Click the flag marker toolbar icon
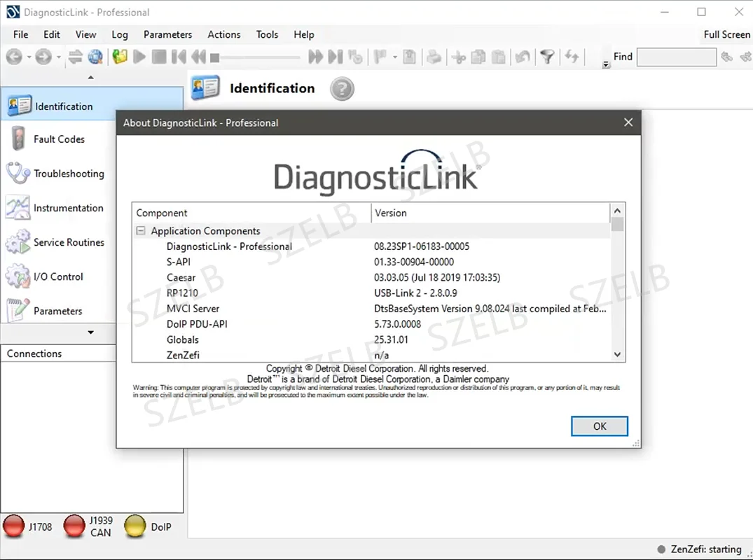 [x=380, y=57]
